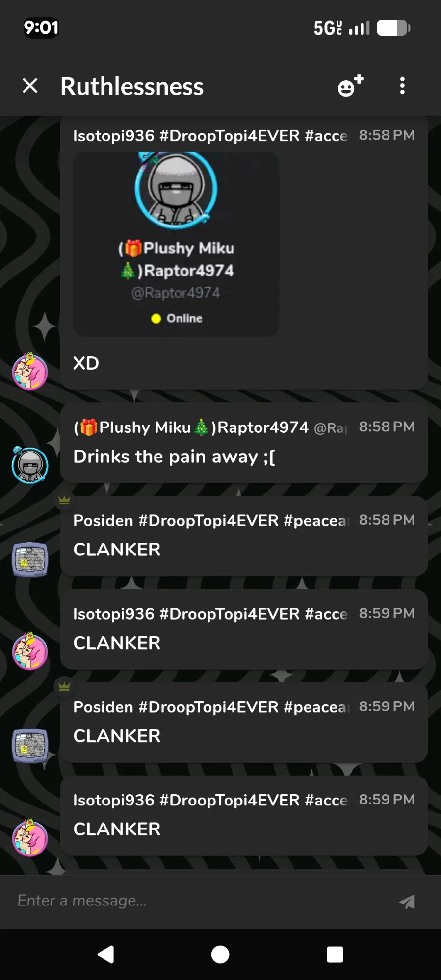Tap Posiden's TV avatar at 8:59 PM
The width and height of the screenshot is (441, 980).
coord(30,745)
